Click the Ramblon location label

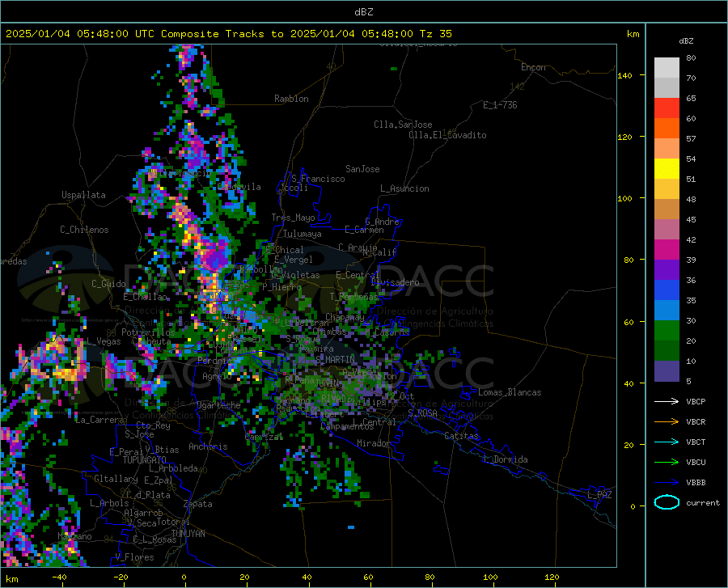coord(291,99)
